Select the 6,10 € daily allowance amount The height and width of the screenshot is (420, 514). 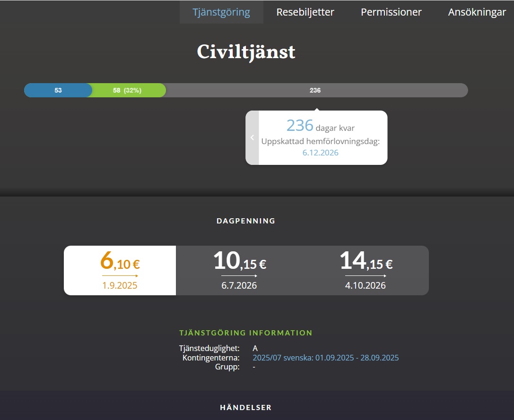(x=120, y=260)
